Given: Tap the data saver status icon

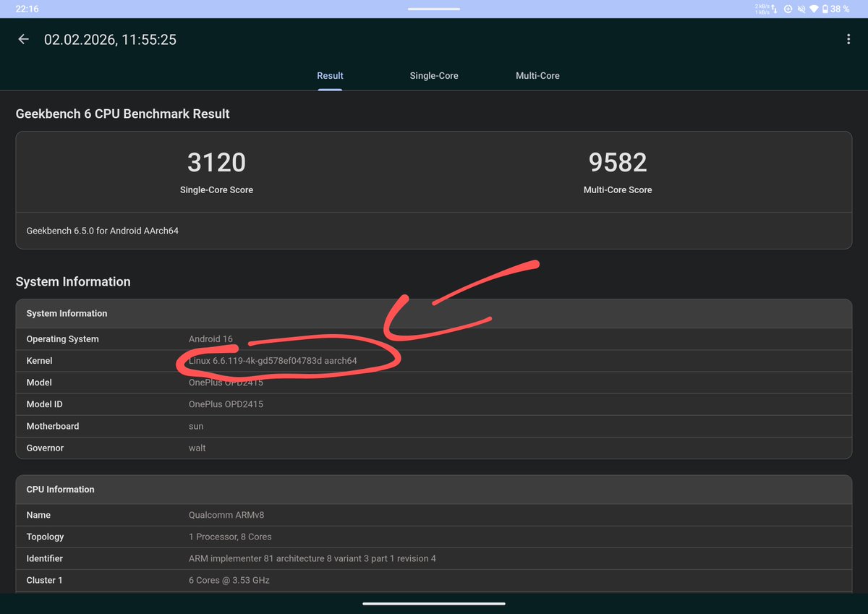Looking at the screenshot, I should pos(788,9).
